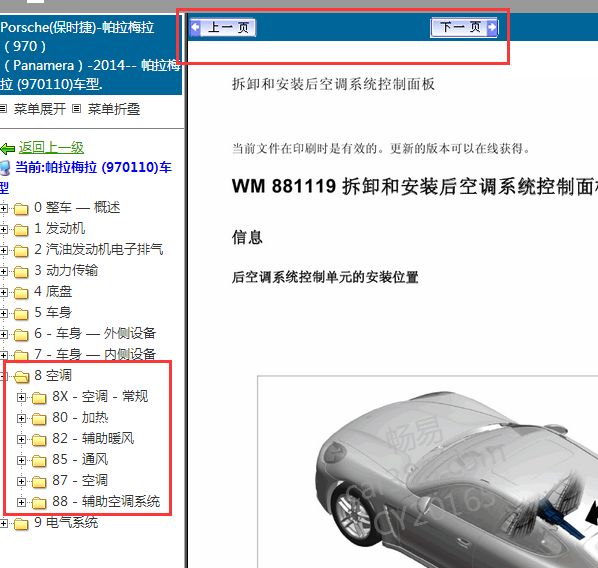Click heading WM 881119 拆卸和安装后空调系统控制面板
The width and height of the screenshot is (598, 568).
[415, 187]
